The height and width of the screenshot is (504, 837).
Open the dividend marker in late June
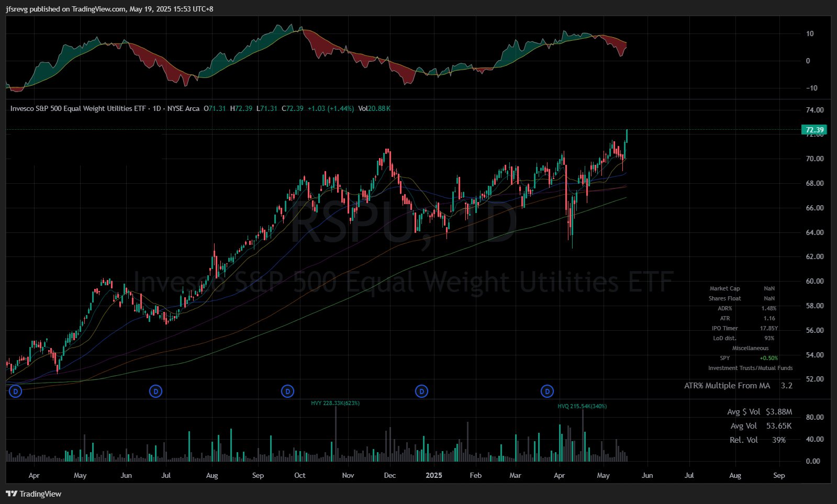pyautogui.click(x=155, y=391)
